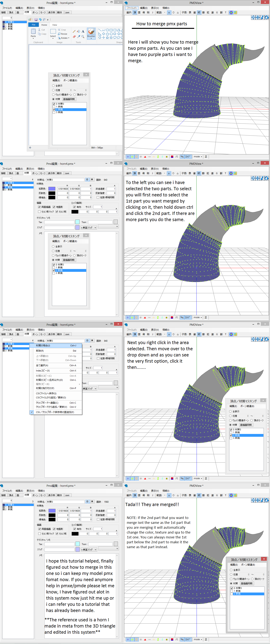Toggle 両面描画 checkbox in step-two Pmx編集 window

[39, 207]
